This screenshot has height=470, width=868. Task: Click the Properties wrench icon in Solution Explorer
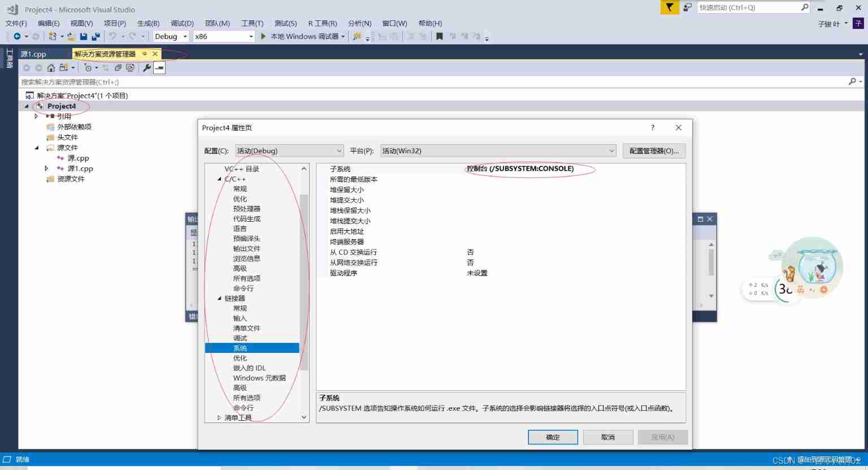click(147, 67)
